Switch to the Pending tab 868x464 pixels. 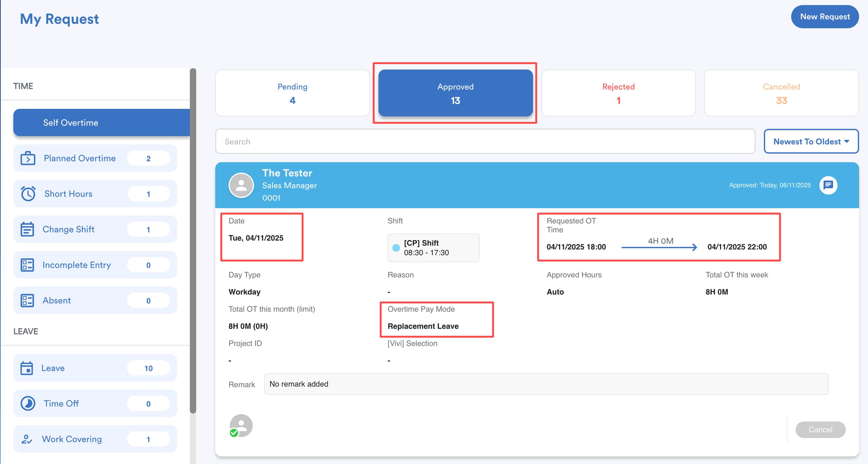click(x=292, y=93)
